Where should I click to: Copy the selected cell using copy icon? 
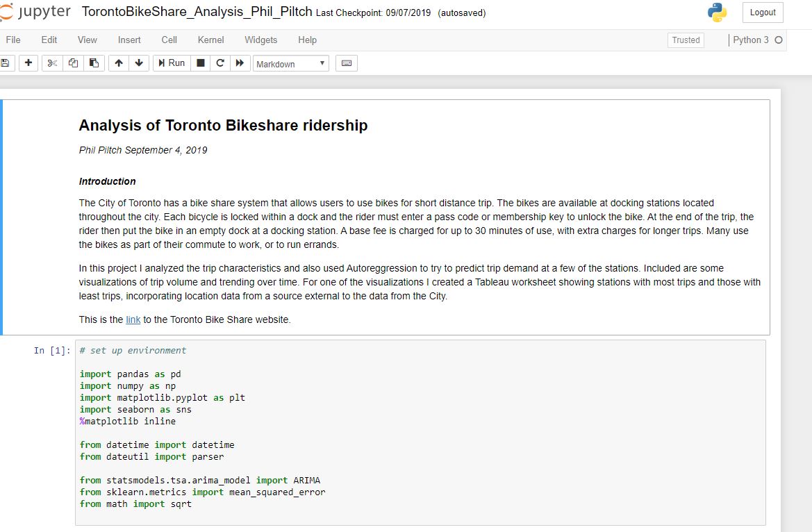tap(72, 63)
